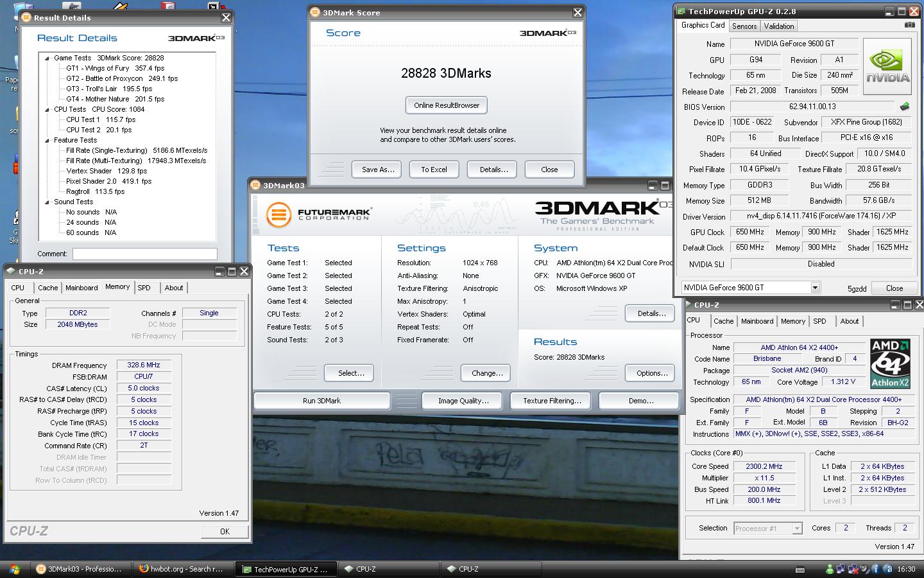Viewport: 924px width, 578px height.
Task: Click the Texture Filtering... button
Action: (552, 401)
